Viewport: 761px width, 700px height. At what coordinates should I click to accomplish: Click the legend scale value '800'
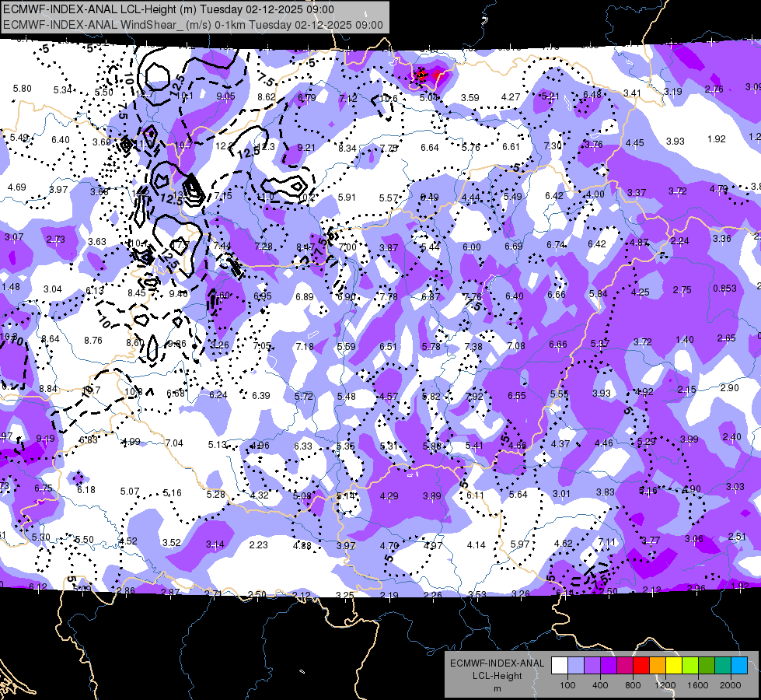[633, 685]
